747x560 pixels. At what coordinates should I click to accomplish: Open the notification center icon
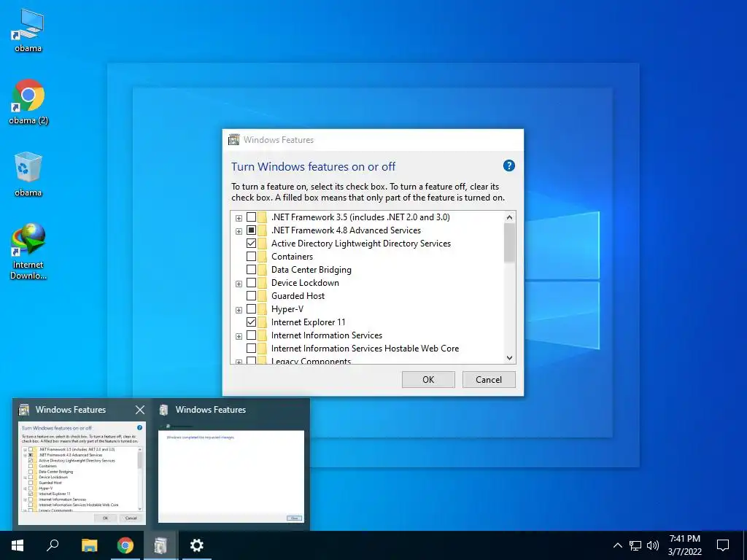pyautogui.click(x=723, y=545)
